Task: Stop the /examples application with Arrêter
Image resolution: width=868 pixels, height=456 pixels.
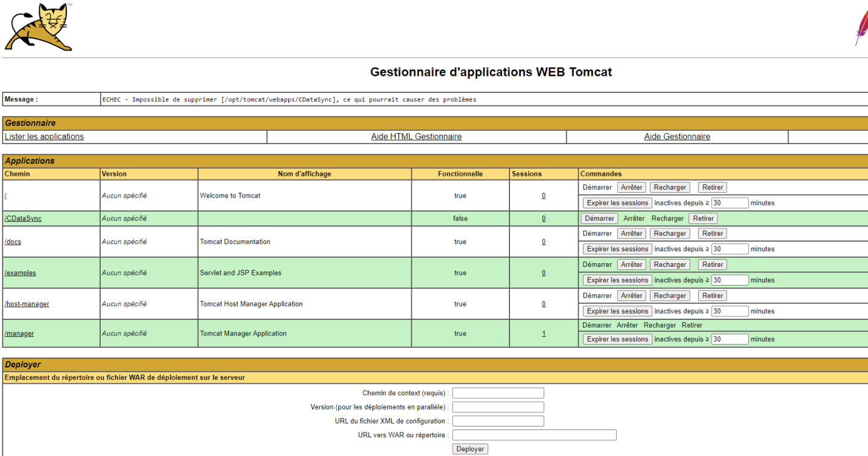Action: point(632,265)
